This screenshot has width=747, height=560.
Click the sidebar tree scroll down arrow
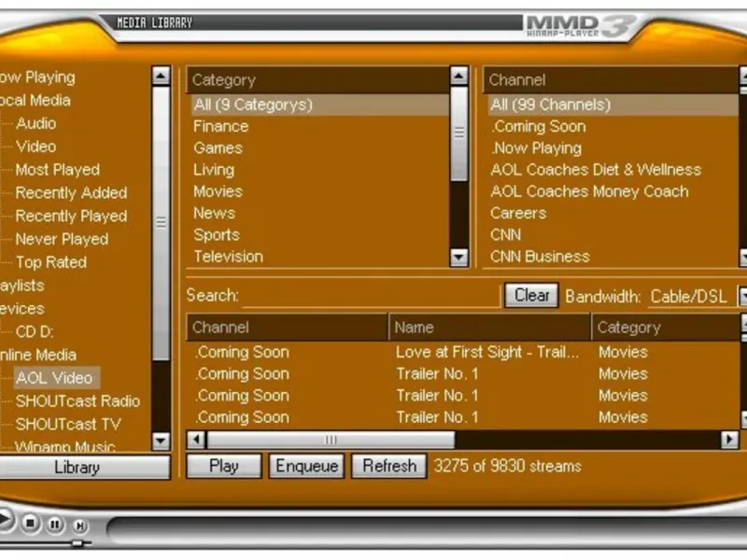(161, 441)
